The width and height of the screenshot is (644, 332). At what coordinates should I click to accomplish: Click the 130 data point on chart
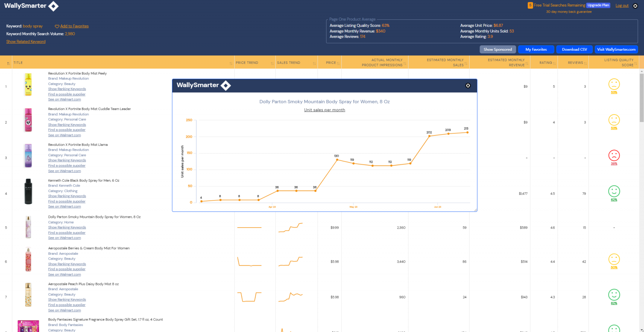coord(337,160)
